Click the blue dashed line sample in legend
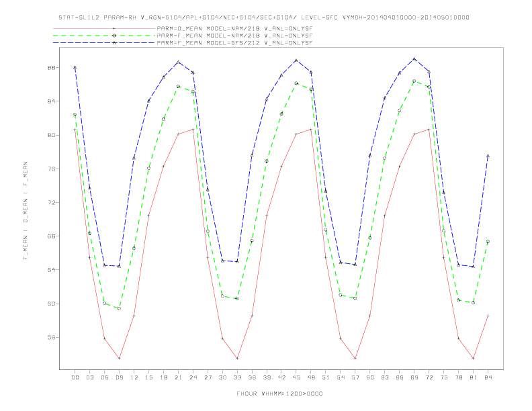 coord(104,43)
